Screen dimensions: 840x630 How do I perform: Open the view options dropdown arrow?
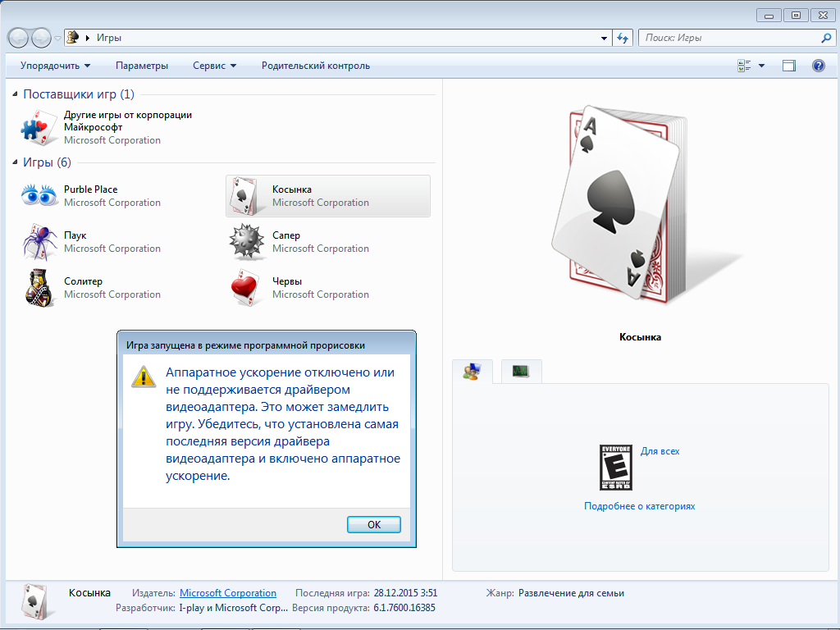click(762, 66)
